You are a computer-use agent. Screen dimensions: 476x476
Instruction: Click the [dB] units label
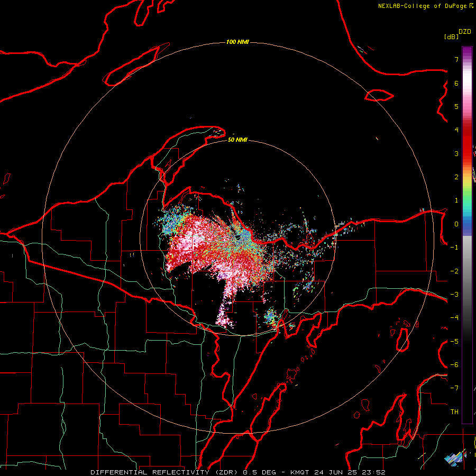point(451,36)
